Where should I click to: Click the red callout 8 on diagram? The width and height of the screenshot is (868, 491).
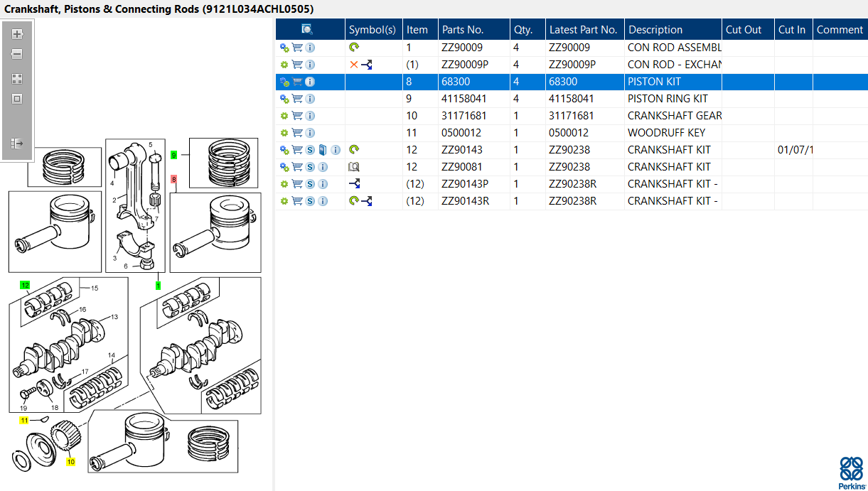click(x=174, y=180)
